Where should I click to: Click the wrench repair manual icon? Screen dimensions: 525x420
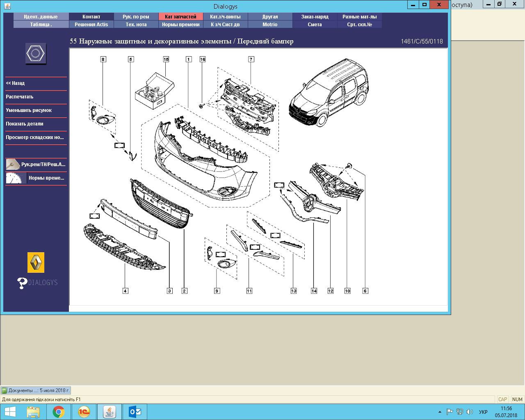(x=13, y=164)
